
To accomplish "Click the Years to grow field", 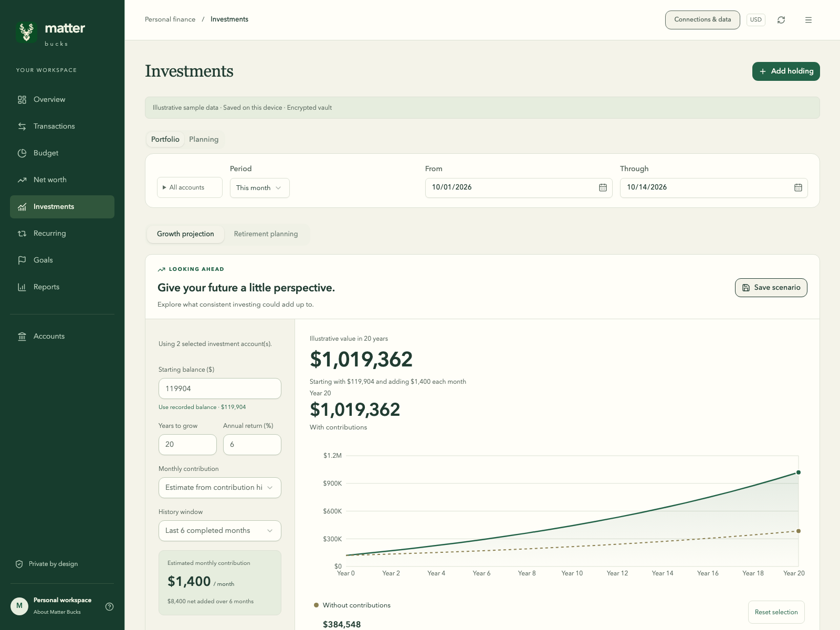I will [187, 445].
